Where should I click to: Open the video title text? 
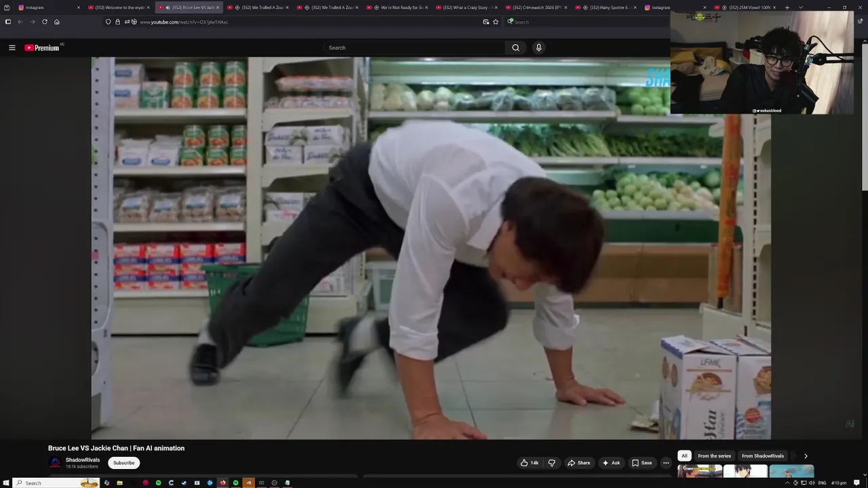(x=116, y=448)
